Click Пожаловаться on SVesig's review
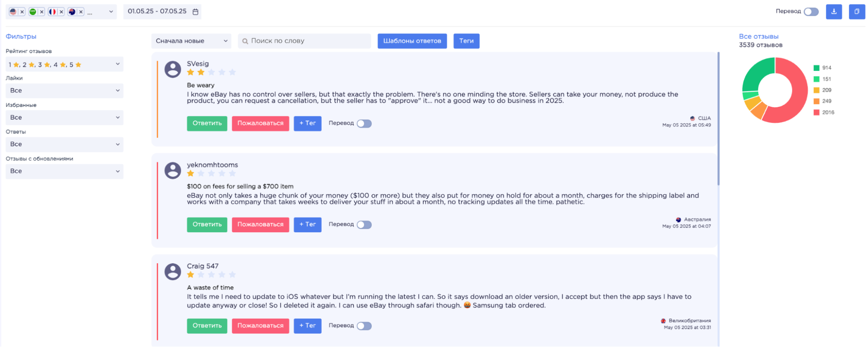 pos(261,124)
